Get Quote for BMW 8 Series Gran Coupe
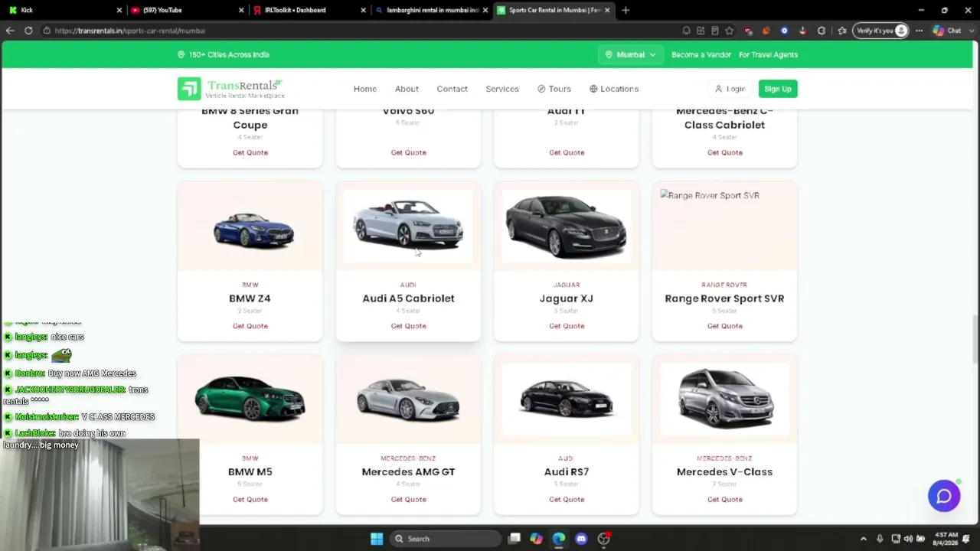Screen dimensions: 980x551 pyautogui.click(x=250, y=152)
